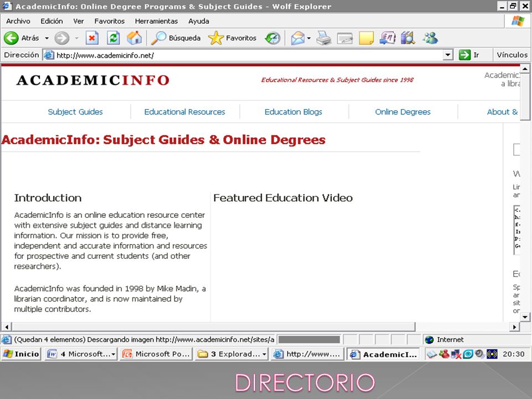The image size is (532, 399).
Task: Open the Atrás history dropdown arrow
Action: (47, 38)
